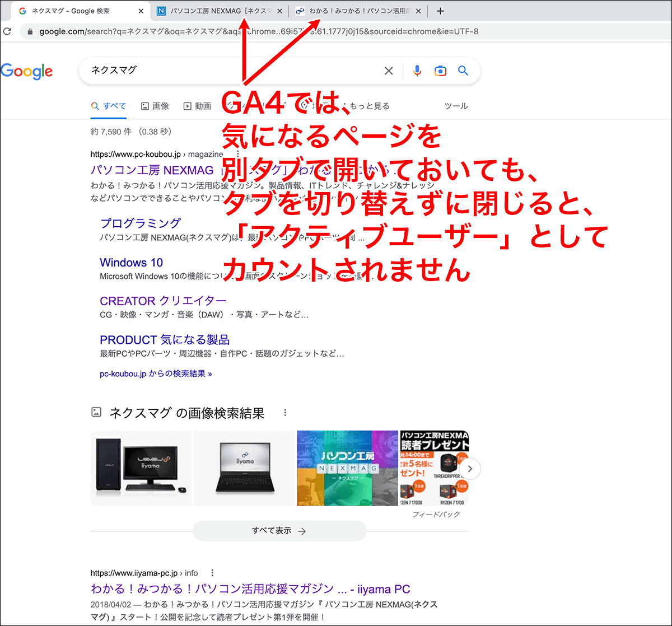The width and height of the screenshot is (672, 626).
Task: Click the lock icon in address bar
Action: tap(31, 32)
